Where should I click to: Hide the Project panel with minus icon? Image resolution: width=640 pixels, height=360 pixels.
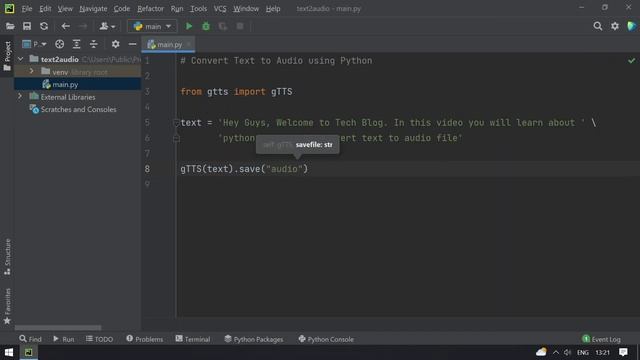[132, 44]
